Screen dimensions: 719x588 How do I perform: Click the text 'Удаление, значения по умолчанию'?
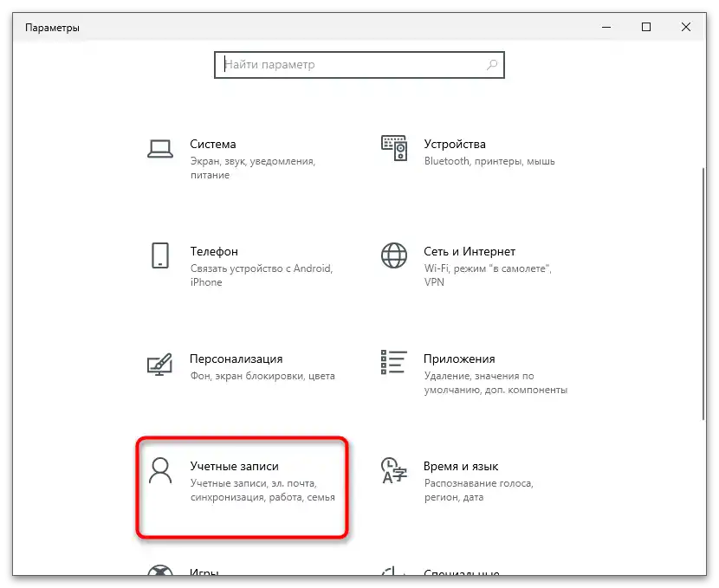coord(496,383)
